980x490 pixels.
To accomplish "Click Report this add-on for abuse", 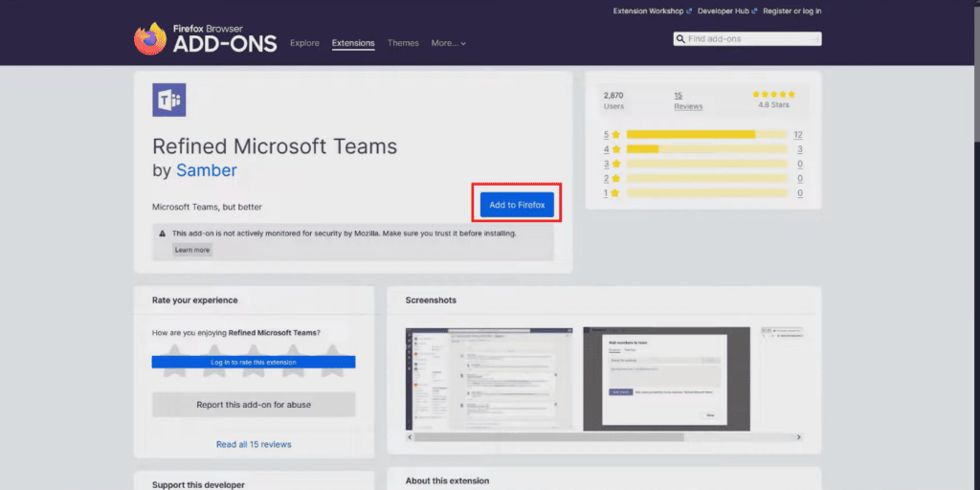I will [x=254, y=405].
